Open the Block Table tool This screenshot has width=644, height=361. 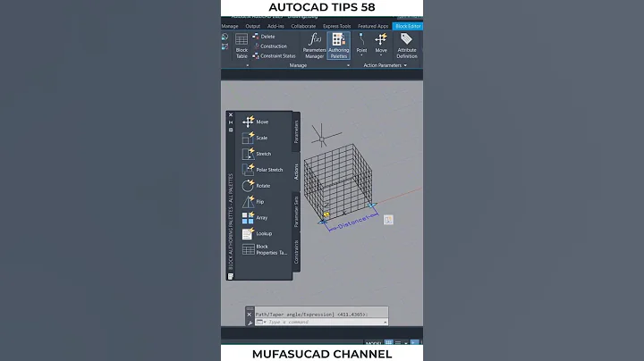tap(241, 46)
